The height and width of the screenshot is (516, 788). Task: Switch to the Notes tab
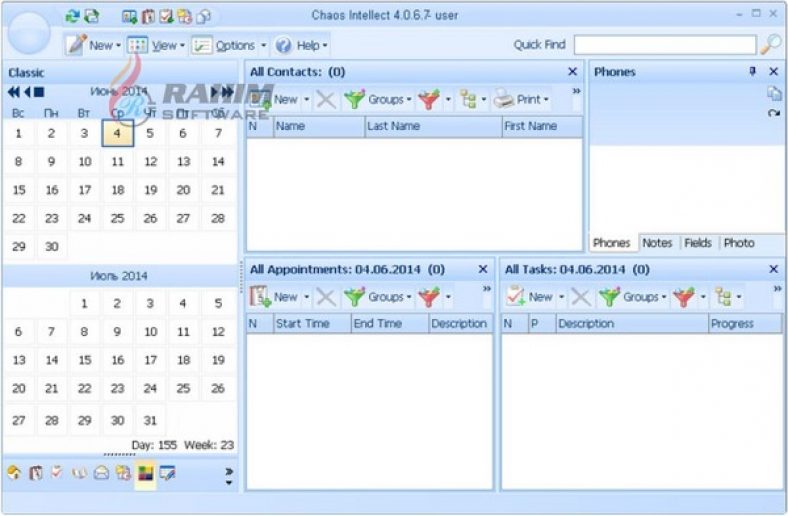[657, 243]
